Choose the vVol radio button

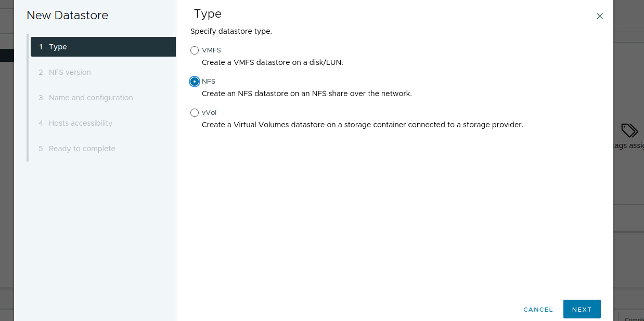pos(195,113)
